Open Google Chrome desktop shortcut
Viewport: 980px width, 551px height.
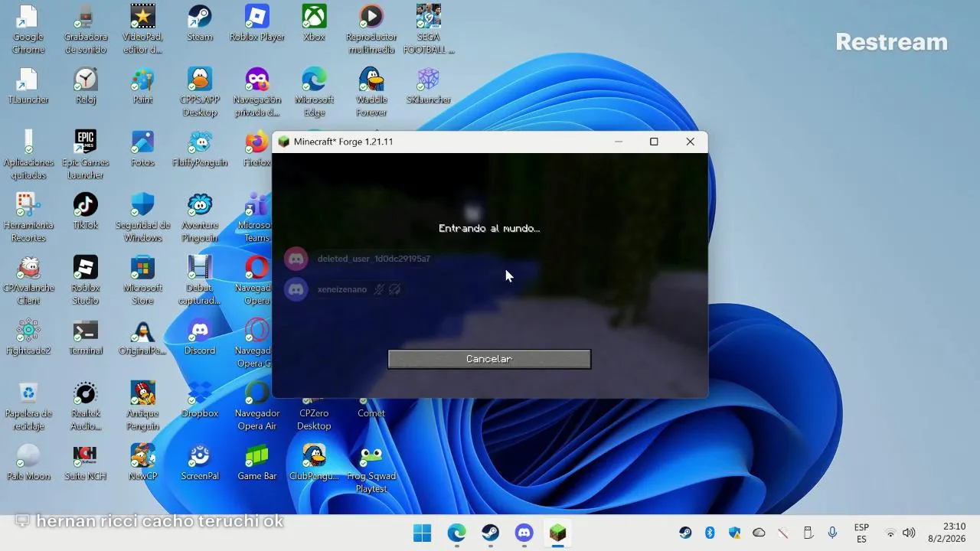[x=28, y=29]
